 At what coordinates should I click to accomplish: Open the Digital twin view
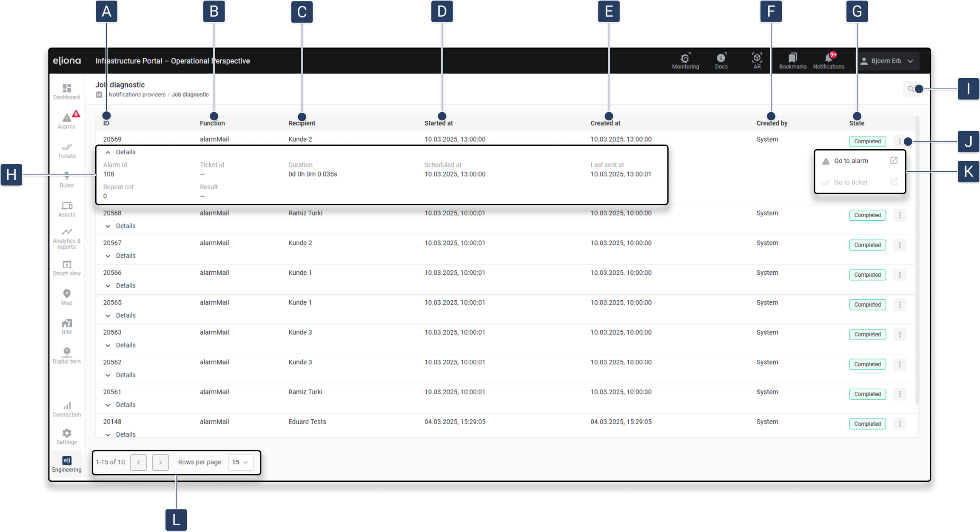click(67, 356)
